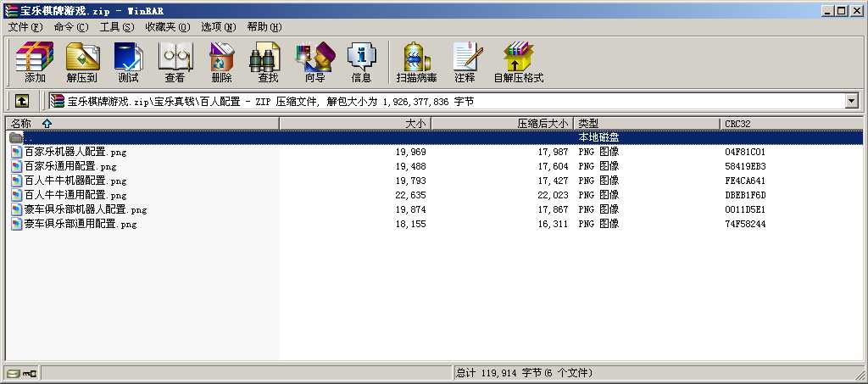Open the 文件(F) menu
Viewport: 868px width, 384px height.
coord(25,26)
